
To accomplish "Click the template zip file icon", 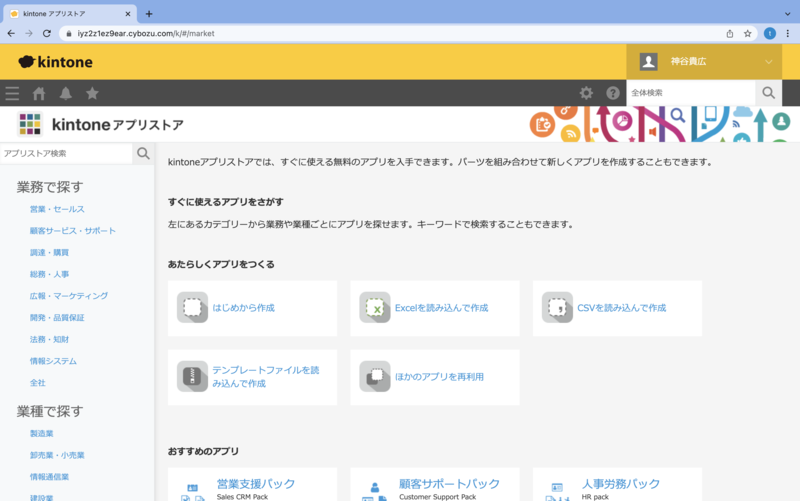I will (x=192, y=377).
